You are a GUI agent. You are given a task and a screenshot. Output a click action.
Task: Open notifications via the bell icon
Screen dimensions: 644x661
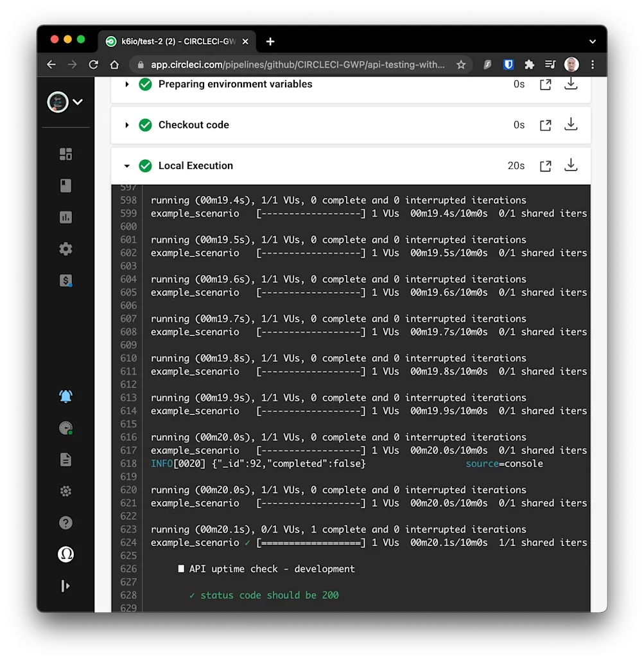pos(65,396)
